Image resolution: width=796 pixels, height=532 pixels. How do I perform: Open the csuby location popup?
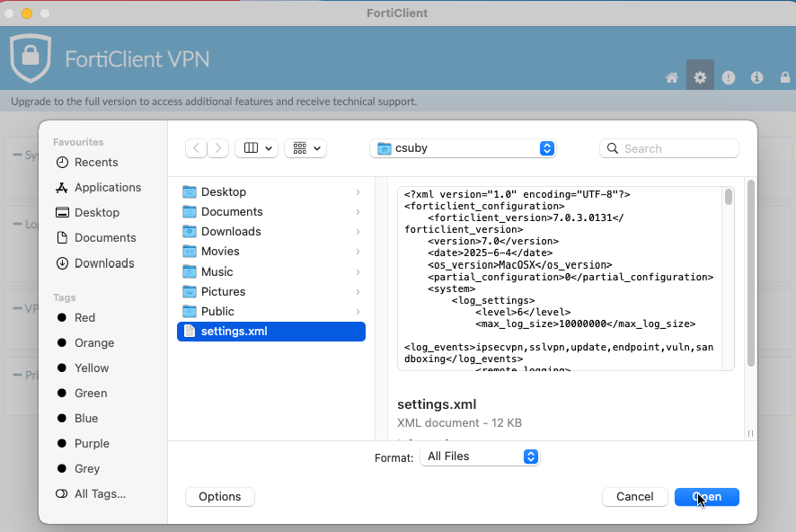463,148
